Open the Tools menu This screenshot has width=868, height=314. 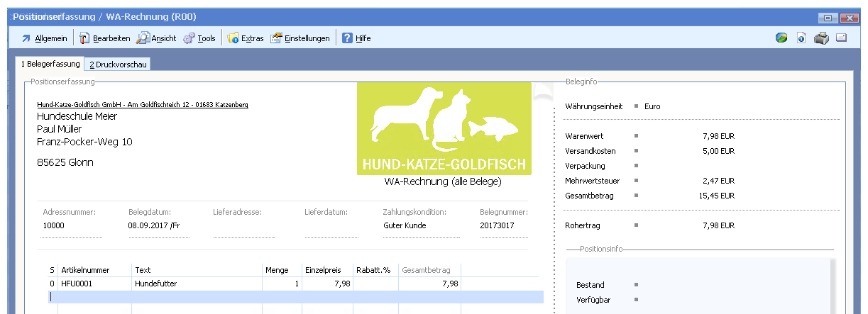(199, 38)
